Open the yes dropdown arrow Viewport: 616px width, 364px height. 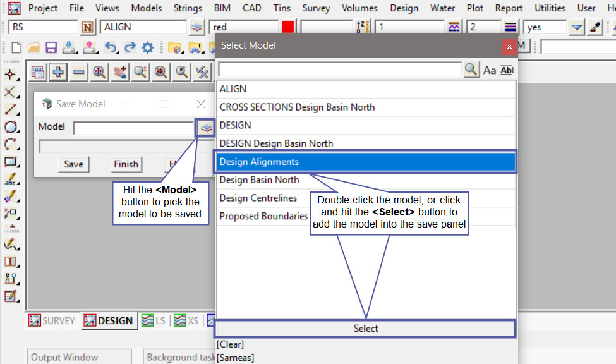pyautogui.click(x=576, y=27)
